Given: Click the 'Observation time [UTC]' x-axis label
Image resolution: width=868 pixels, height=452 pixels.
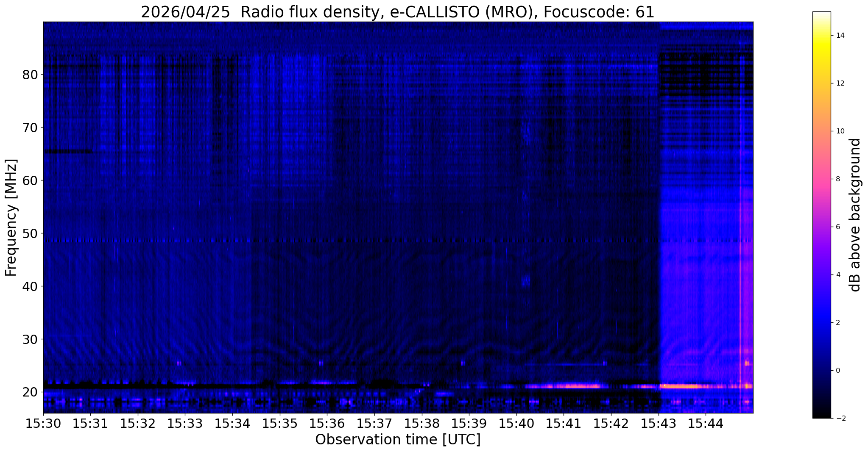Looking at the screenshot, I should (x=398, y=440).
